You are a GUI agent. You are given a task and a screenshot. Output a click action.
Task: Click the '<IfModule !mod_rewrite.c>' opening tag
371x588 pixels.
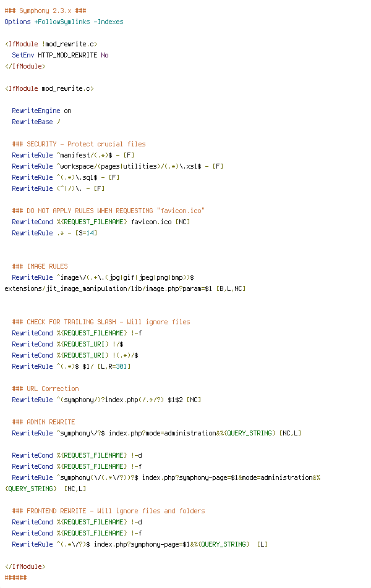coord(51,44)
